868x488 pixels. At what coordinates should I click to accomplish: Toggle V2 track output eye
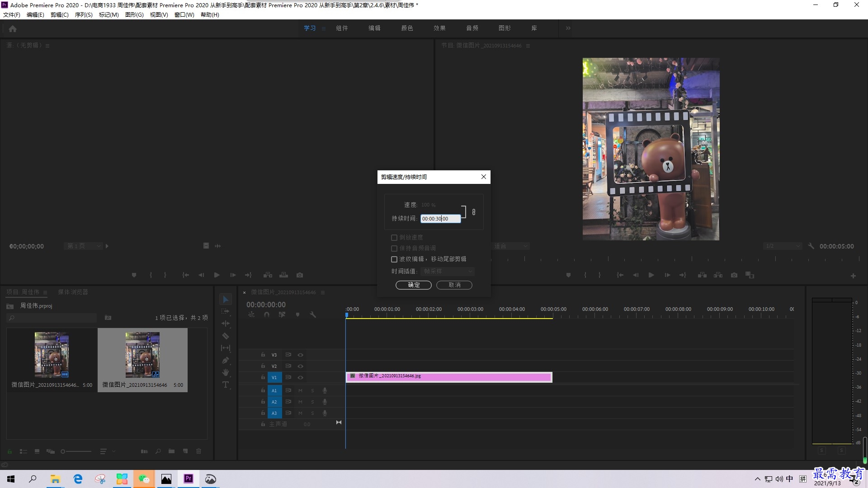point(300,366)
